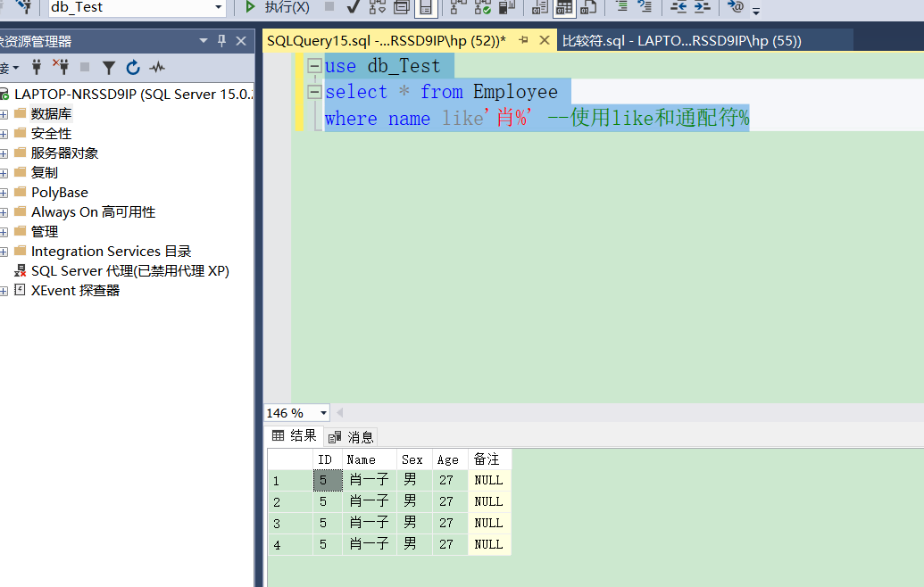924x587 pixels.
Task: Select the 肖一子 cell in result row 2
Action: click(x=369, y=501)
